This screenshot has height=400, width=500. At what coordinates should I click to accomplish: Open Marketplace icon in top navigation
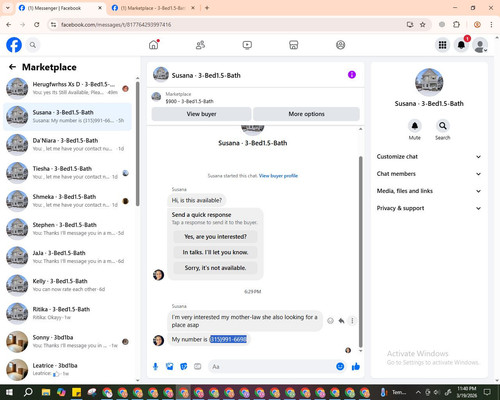tap(294, 45)
